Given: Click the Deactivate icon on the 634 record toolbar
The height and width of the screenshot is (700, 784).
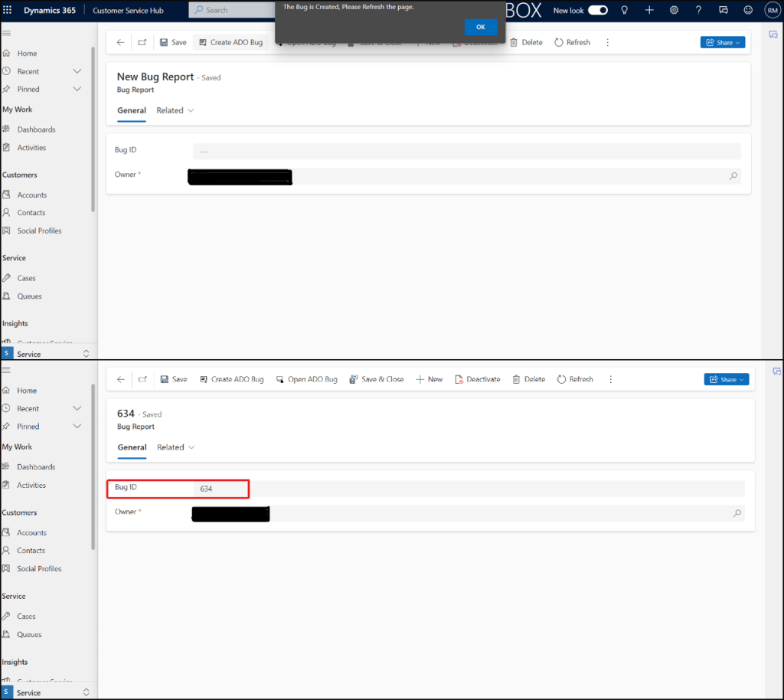Looking at the screenshot, I should 459,379.
